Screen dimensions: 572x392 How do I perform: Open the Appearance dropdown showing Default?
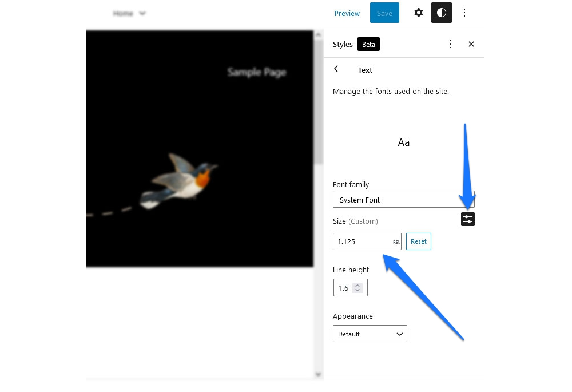(370, 334)
